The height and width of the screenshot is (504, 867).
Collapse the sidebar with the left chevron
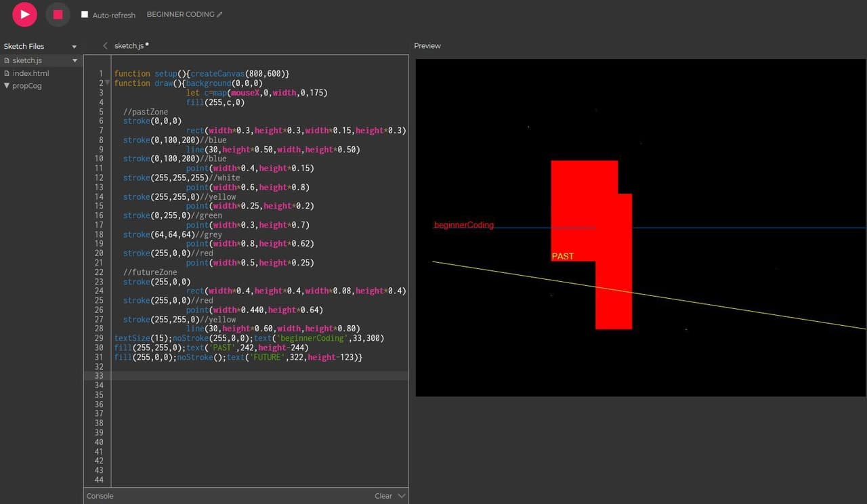point(105,46)
